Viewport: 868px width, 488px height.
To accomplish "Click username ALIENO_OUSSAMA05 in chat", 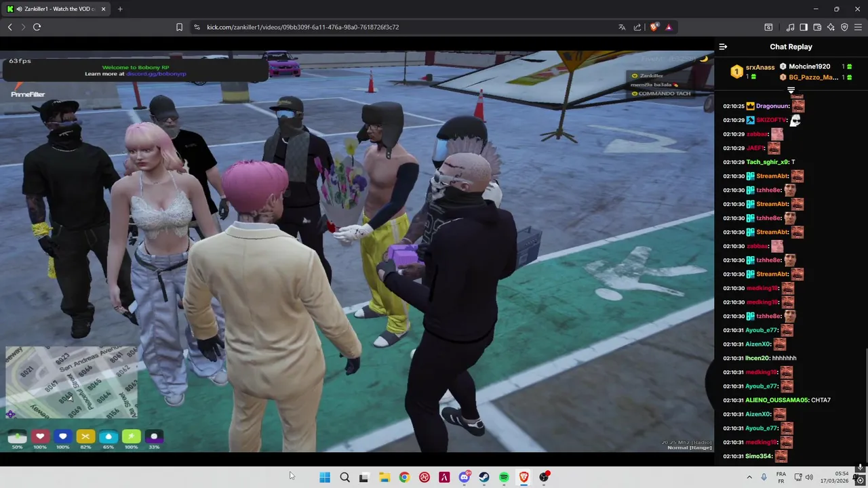I will tap(777, 400).
